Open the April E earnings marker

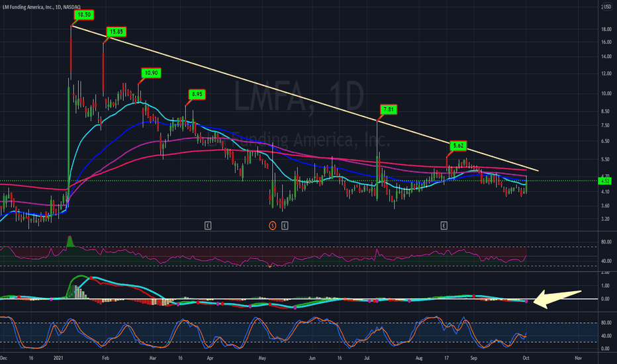click(x=208, y=226)
